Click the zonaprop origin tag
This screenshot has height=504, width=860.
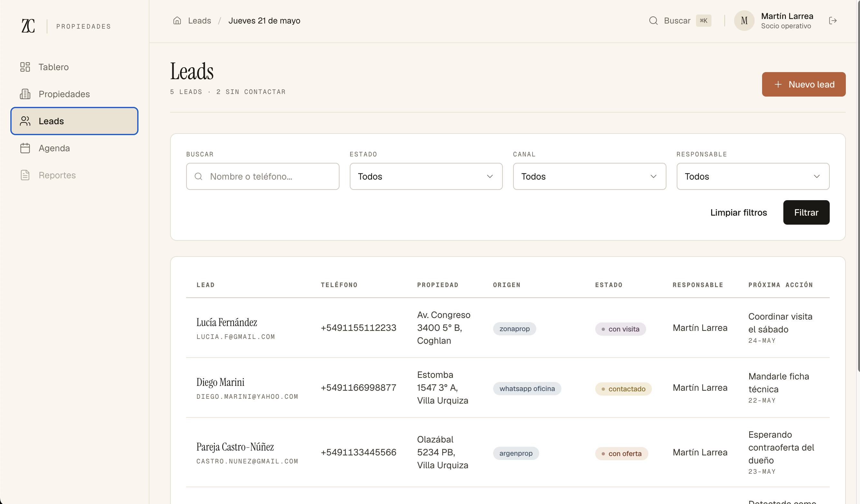tap(514, 329)
